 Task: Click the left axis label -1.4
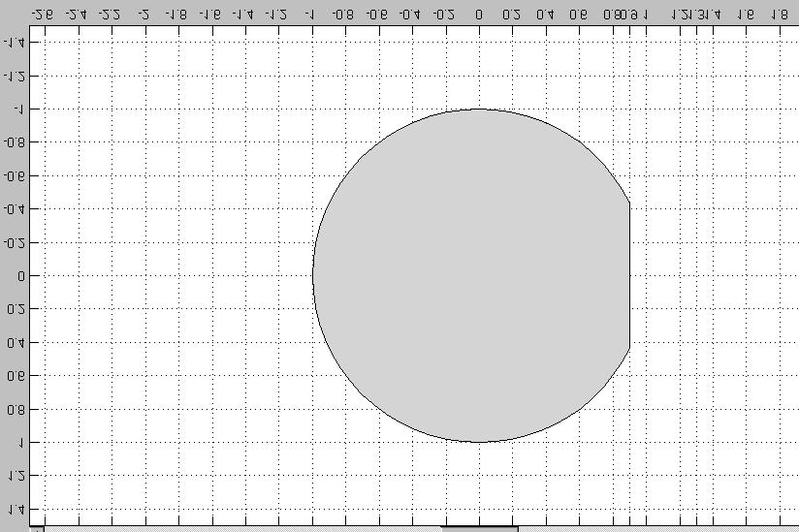tap(14, 43)
